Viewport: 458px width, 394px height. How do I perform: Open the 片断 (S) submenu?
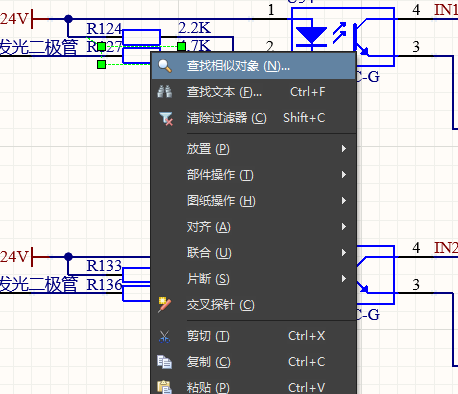click(x=254, y=279)
